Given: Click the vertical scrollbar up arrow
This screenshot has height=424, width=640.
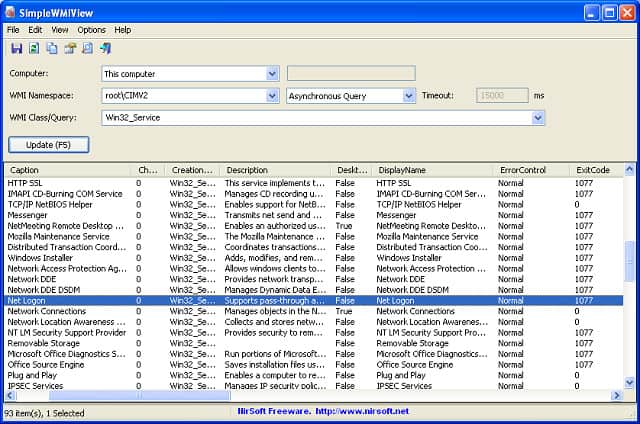Looking at the screenshot, I should (629, 169).
